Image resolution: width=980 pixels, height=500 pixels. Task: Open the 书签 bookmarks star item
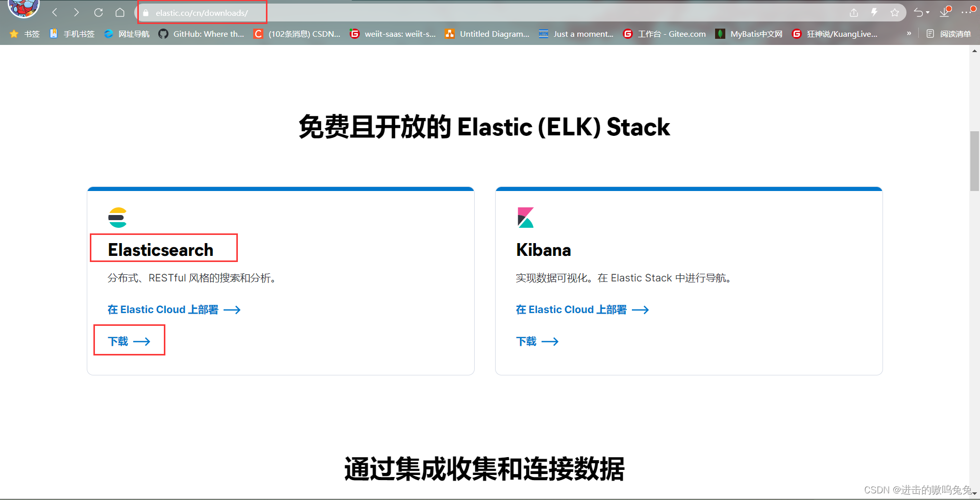[24, 34]
